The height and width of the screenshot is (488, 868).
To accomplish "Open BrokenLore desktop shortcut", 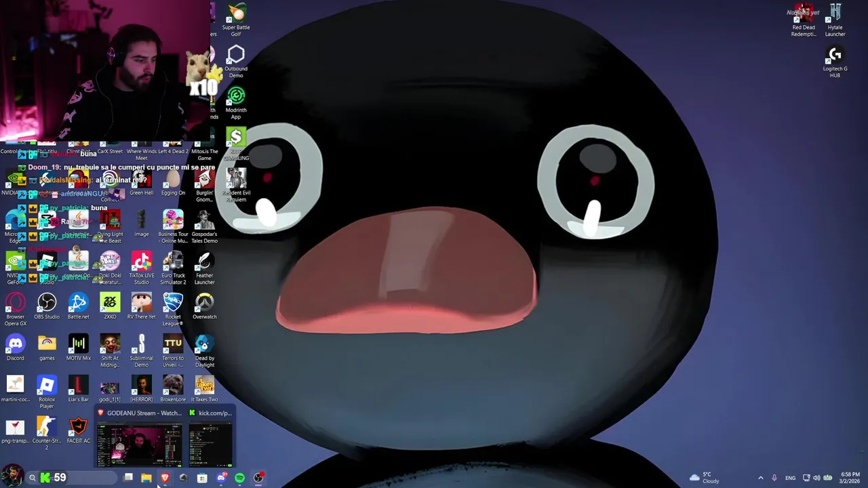I will [173, 390].
